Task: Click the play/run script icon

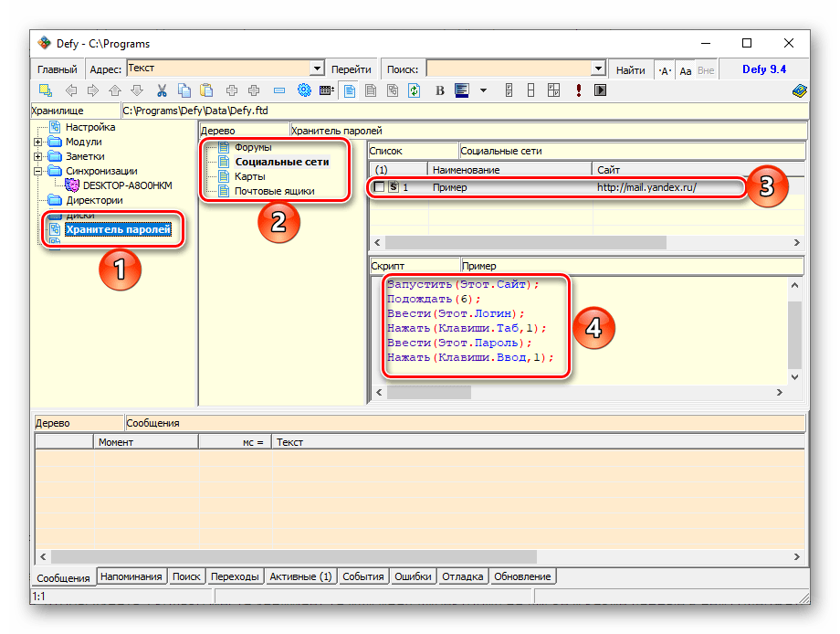Action: tap(600, 90)
